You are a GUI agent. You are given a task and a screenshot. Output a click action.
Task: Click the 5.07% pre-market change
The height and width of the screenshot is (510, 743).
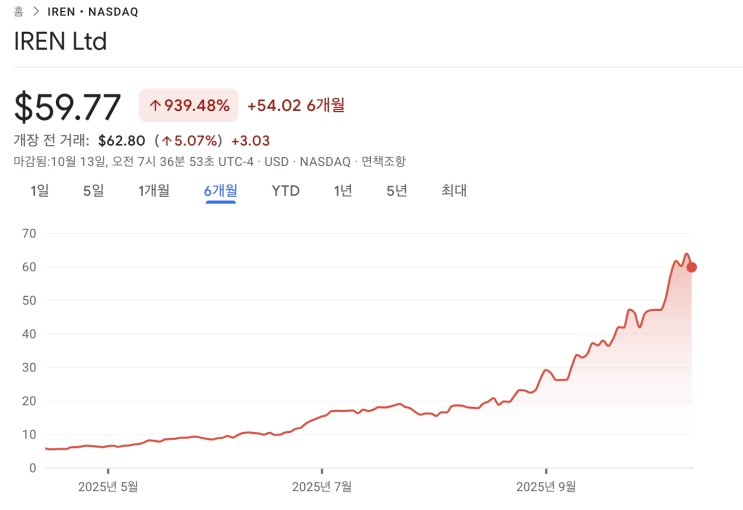click(191, 141)
